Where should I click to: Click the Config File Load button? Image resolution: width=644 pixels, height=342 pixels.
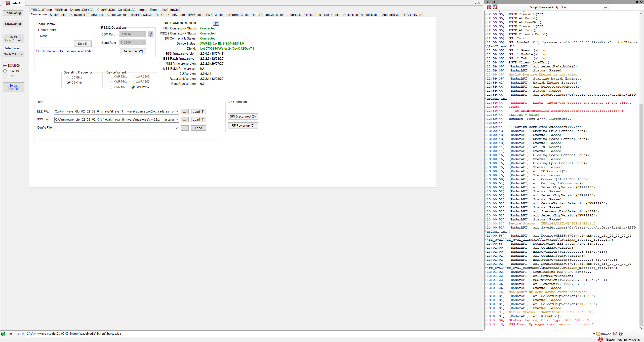pos(198,128)
